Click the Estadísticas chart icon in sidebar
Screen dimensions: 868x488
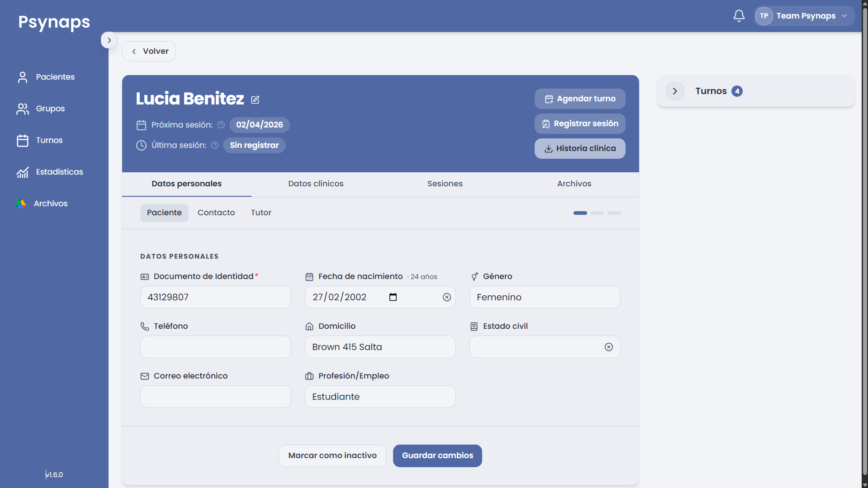[x=23, y=172]
